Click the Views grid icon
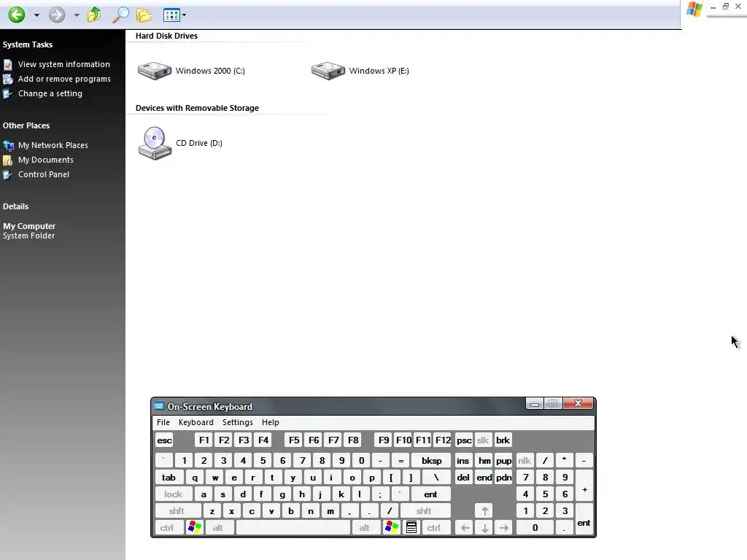Image resolution: width=747 pixels, height=560 pixels. [x=171, y=15]
